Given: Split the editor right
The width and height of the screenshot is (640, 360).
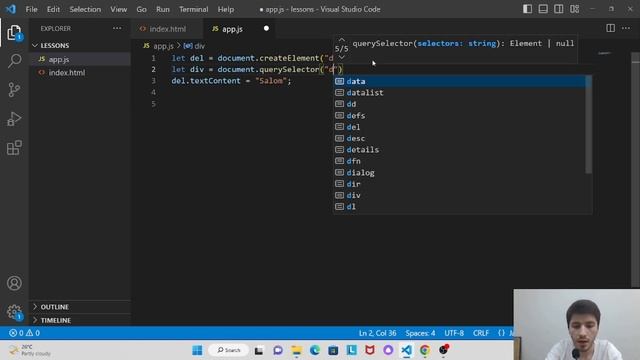Looking at the screenshot, I should coord(610,28).
